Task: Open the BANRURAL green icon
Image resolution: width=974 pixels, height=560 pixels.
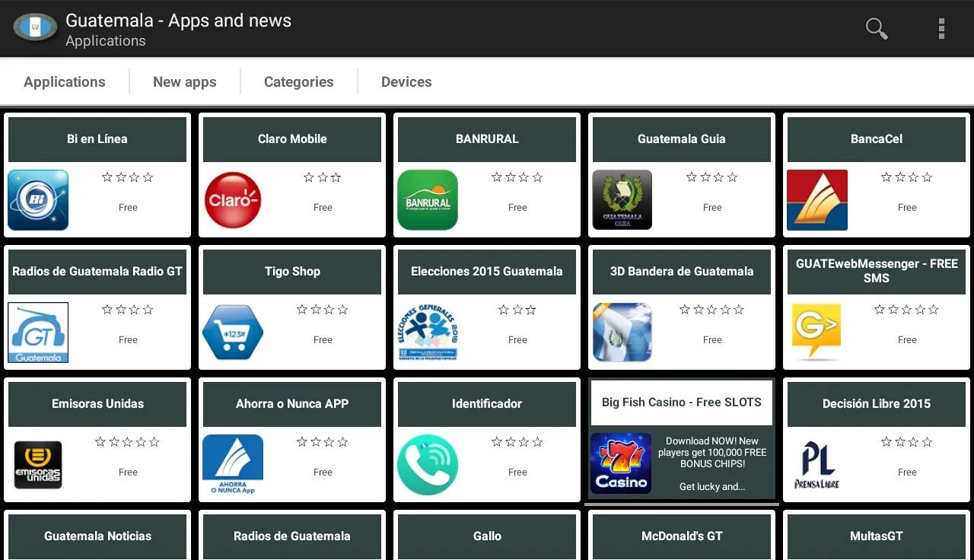Action: 428,200
